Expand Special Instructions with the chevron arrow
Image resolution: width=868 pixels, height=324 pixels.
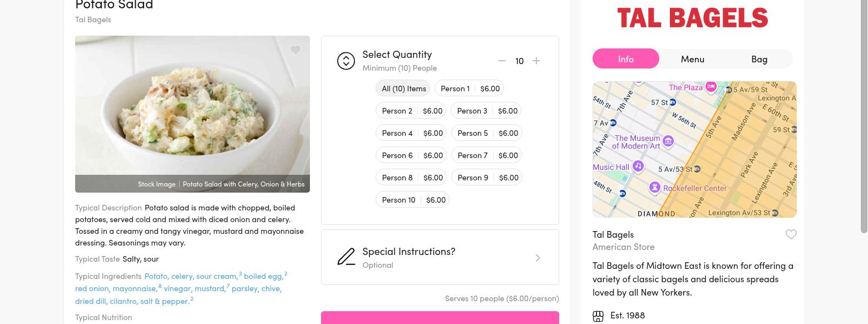(537, 258)
